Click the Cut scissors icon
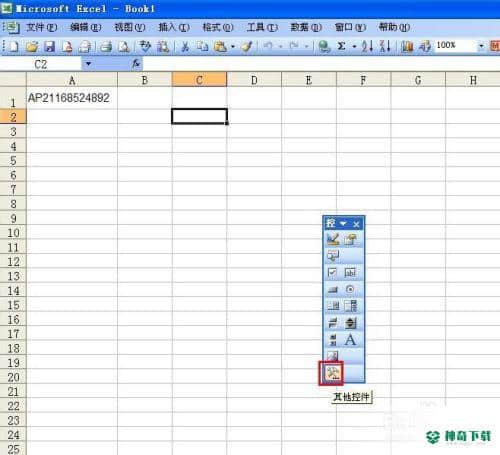This screenshot has width=500, height=455. (185, 46)
